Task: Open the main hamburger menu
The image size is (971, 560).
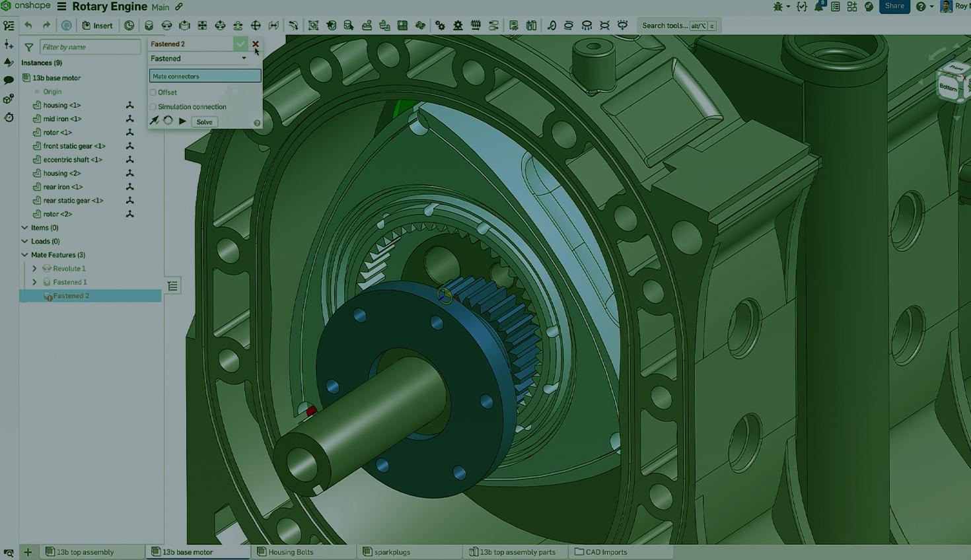Action: click(61, 7)
